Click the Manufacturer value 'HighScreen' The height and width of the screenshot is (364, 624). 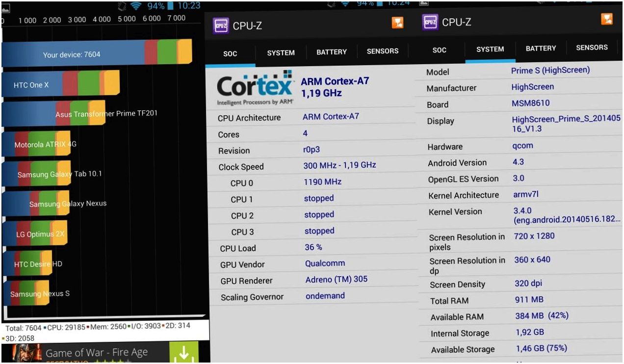[532, 87]
